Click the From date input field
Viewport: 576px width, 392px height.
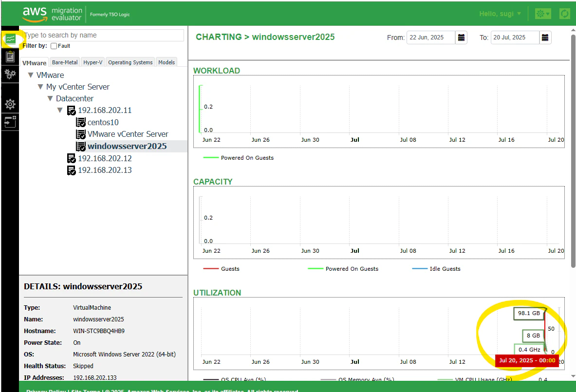(431, 37)
